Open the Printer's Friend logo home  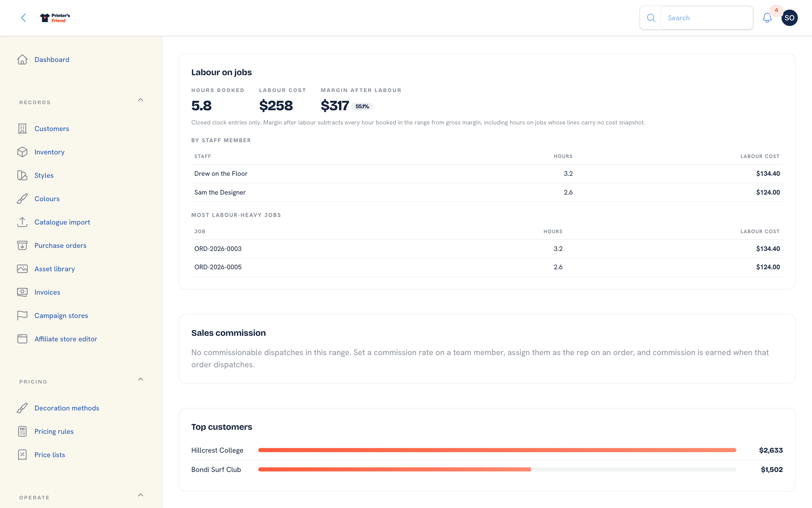click(x=55, y=18)
